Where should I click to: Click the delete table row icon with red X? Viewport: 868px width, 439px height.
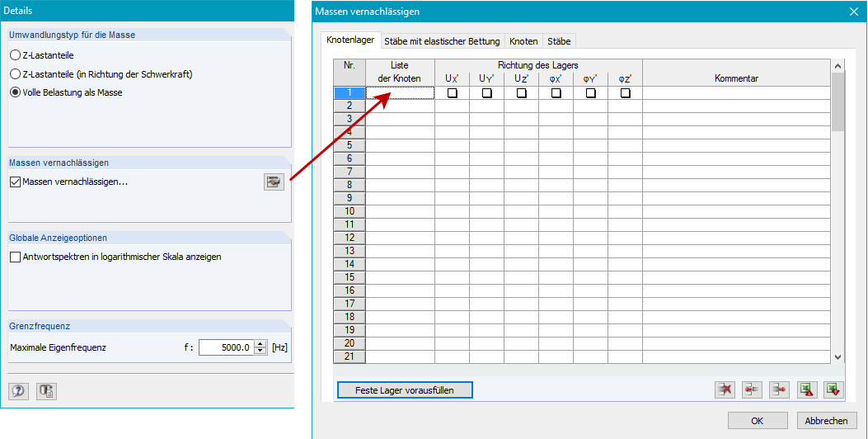725,389
